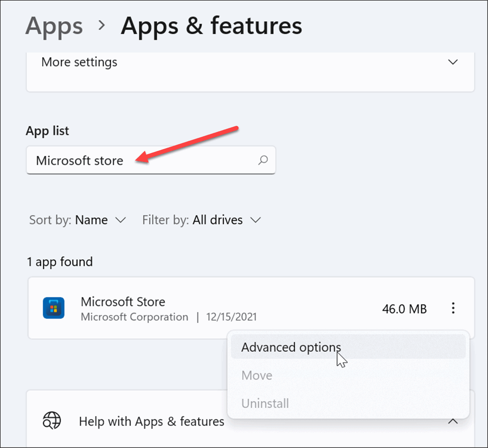
Task: Open the Sort by Name dropdown
Action: pyautogui.click(x=77, y=220)
